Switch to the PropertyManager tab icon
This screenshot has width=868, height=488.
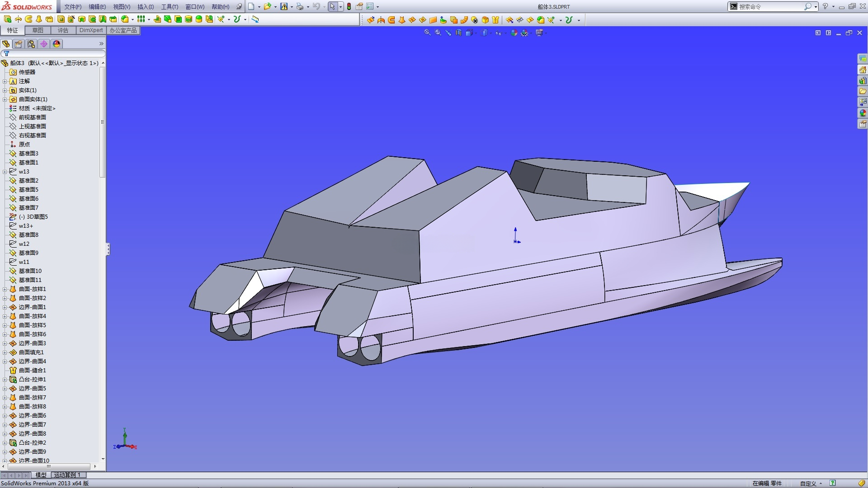coord(18,44)
